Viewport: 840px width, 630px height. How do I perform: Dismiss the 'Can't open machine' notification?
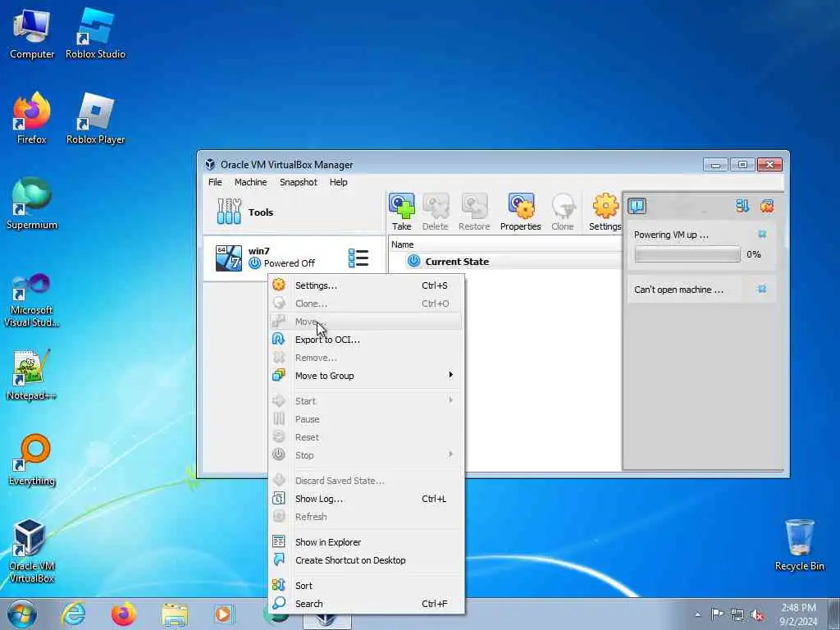point(762,290)
